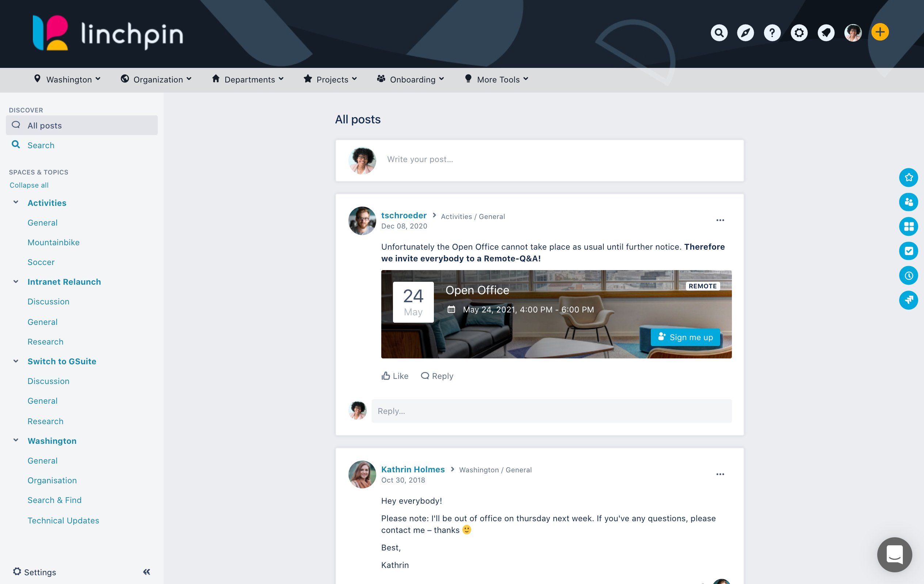
Task: Click the Sign me up button
Action: tap(685, 337)
